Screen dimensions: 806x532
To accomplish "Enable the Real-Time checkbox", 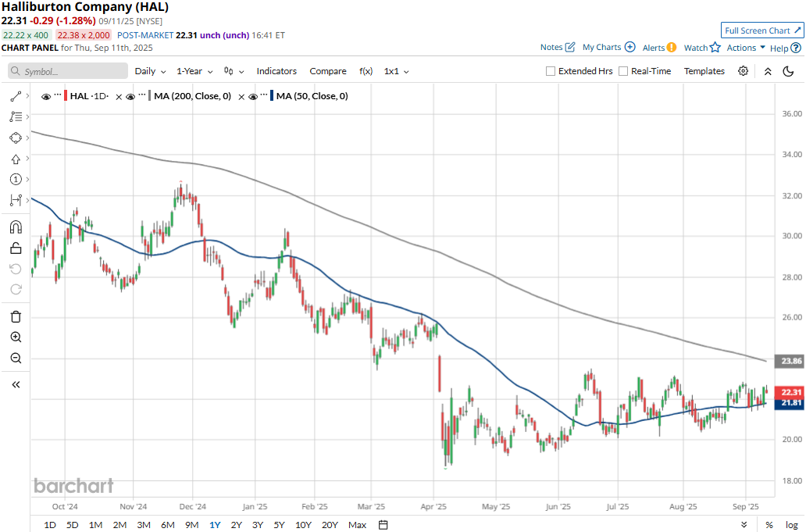I will tap(623, 71).
